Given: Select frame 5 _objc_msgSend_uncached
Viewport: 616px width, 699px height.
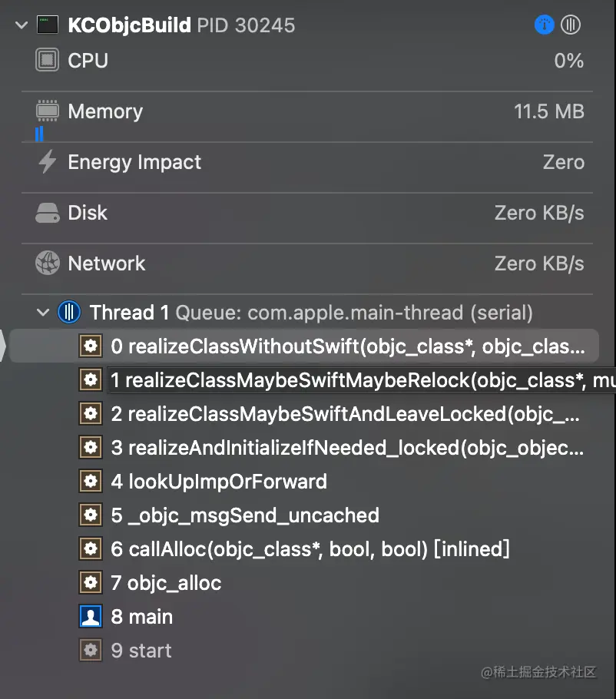Looking at the screenshot, I should click(229, 515).
